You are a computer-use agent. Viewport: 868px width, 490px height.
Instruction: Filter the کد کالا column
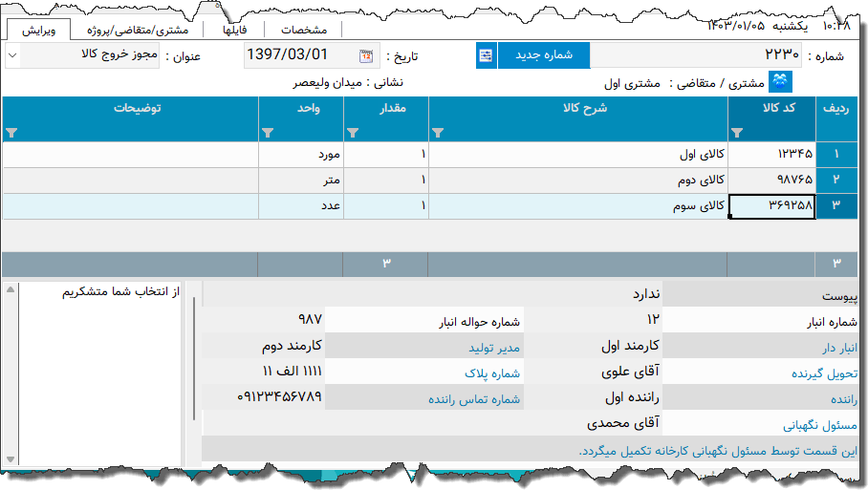click(737, 133)
